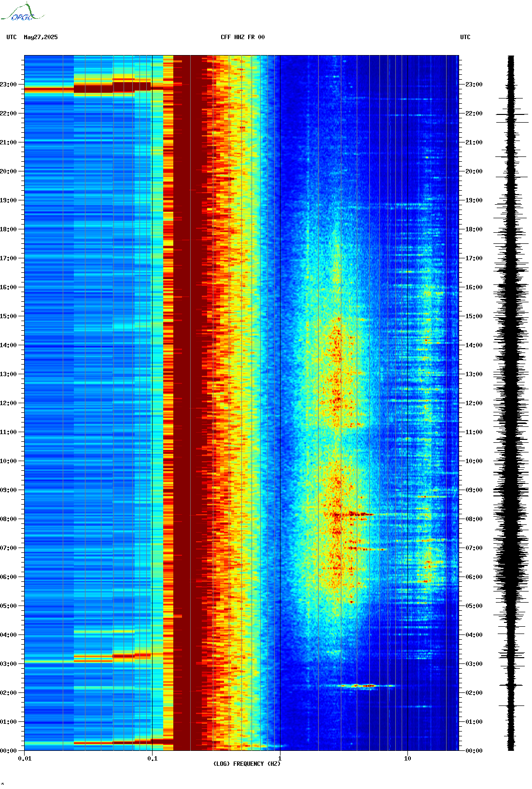The image size is (532, 789).
Task: Click the right-axis 09:00 time label
Action: tap(474, 490)
